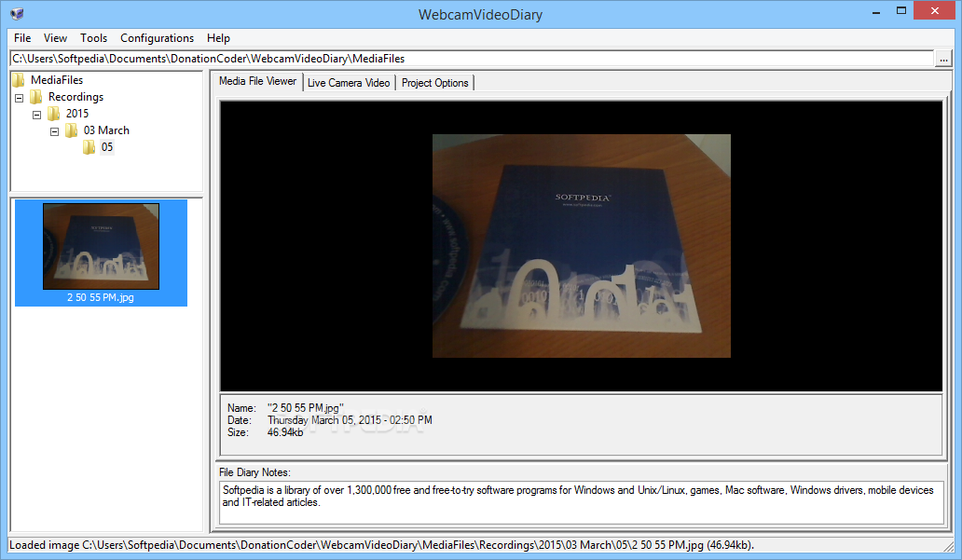
Task: Switch to the Media File Viewer tab
Action: [x=257, y=82]
